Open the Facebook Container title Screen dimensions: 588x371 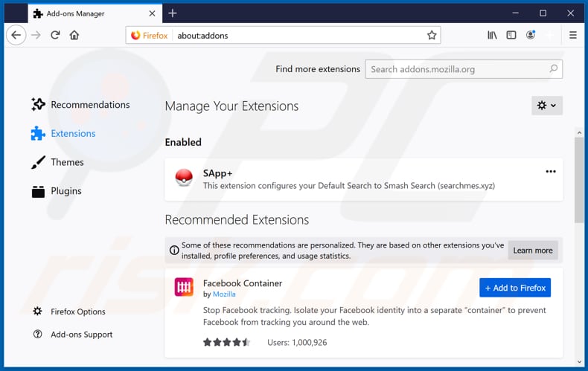[243, 283]
